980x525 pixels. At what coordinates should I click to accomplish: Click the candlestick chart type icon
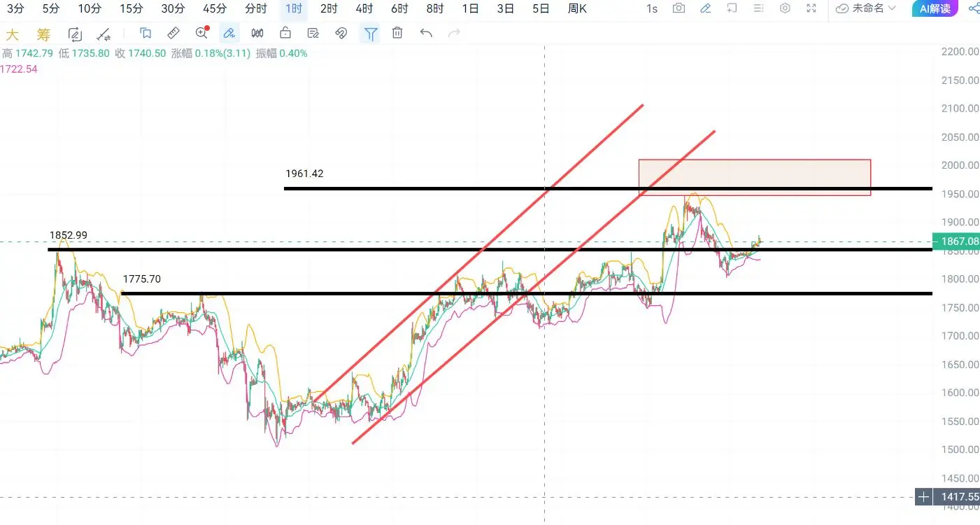(257, 33)
